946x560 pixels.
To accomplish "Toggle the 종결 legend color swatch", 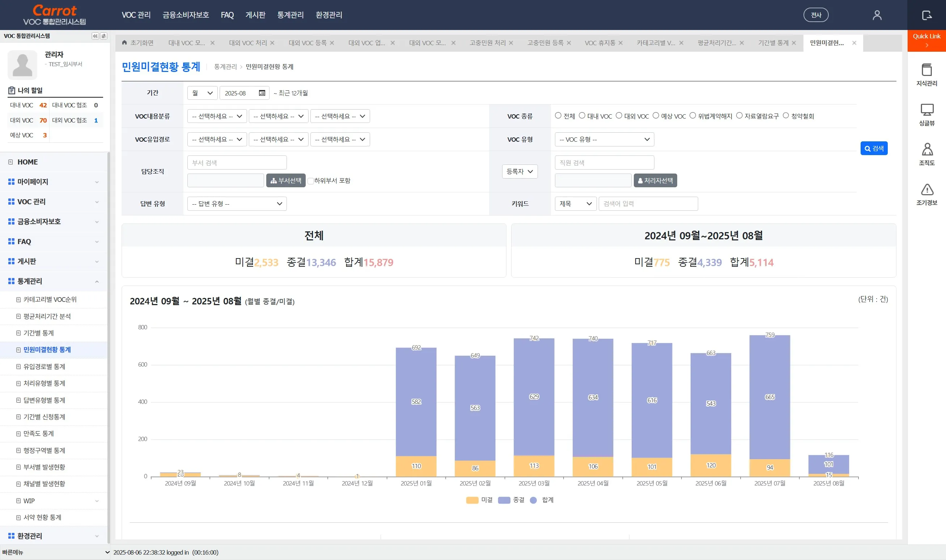I will [x=504, y=500].
